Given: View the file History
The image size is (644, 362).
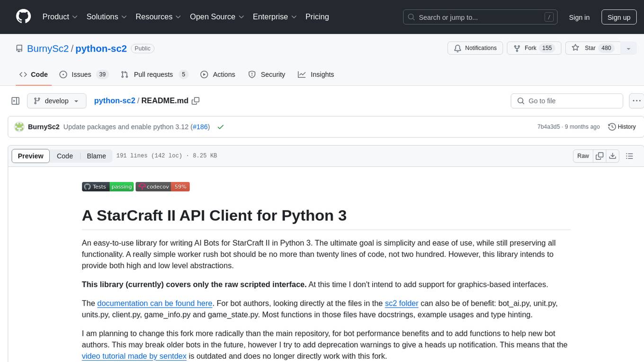Looking at the screenshot, I should pyautogui.click(x=622, y=127).
